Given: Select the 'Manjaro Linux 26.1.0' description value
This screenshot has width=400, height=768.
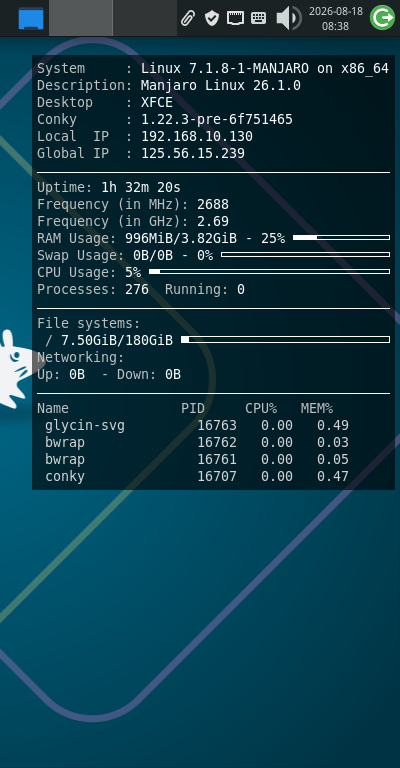Looking at the screenshot, I should pyautogui.click(x=221, y=86).
